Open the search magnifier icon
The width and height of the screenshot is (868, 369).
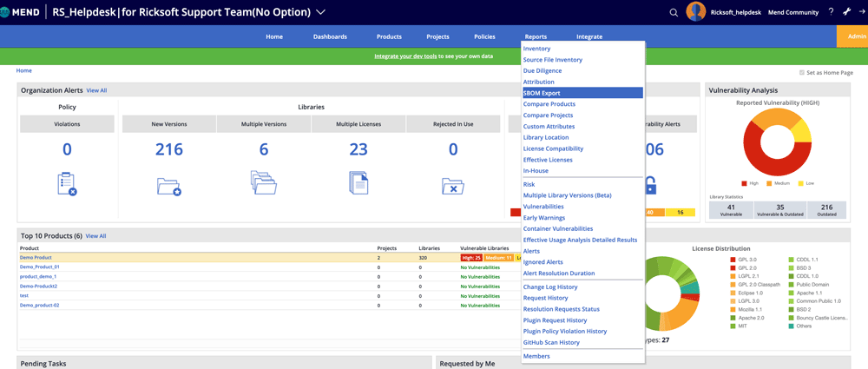pyautogui.click(x=674, y=13)
